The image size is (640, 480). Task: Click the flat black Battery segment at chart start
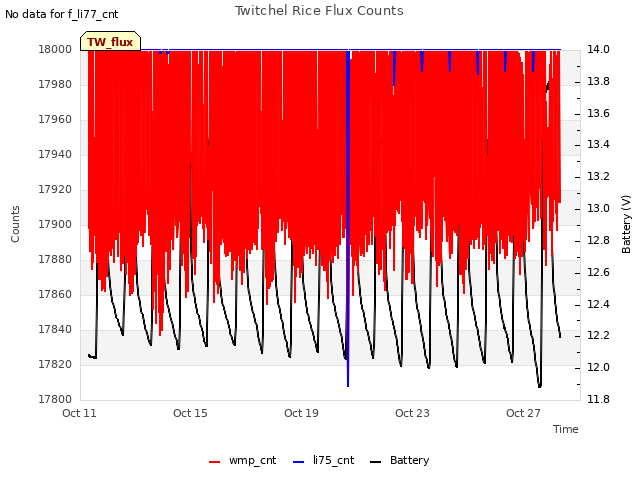click(x=92, y=357)
